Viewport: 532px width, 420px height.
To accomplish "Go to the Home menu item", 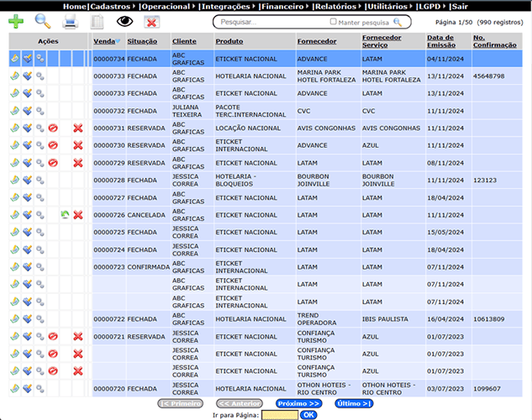I will (x=74, y=7).
